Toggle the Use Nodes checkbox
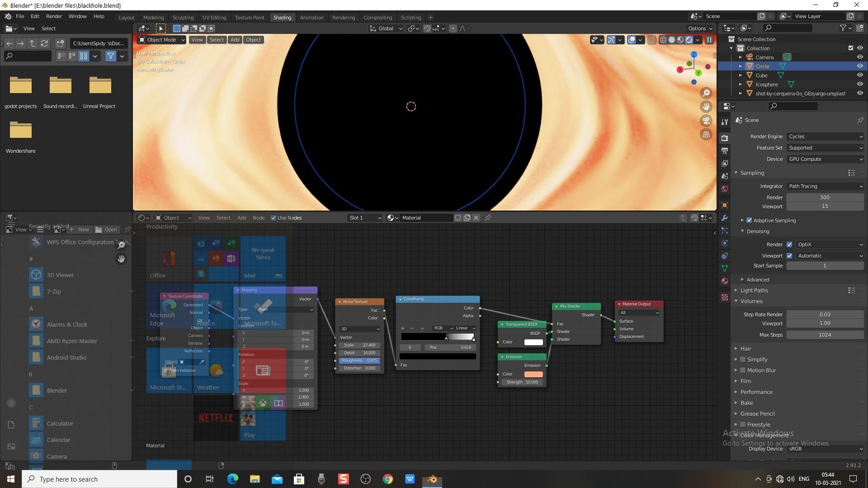The height and width of the screenshot is (488, 868). click(274, 218)
